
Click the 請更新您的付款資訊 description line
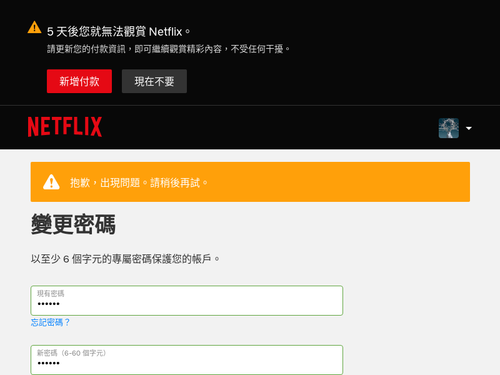tap(168, 49)
